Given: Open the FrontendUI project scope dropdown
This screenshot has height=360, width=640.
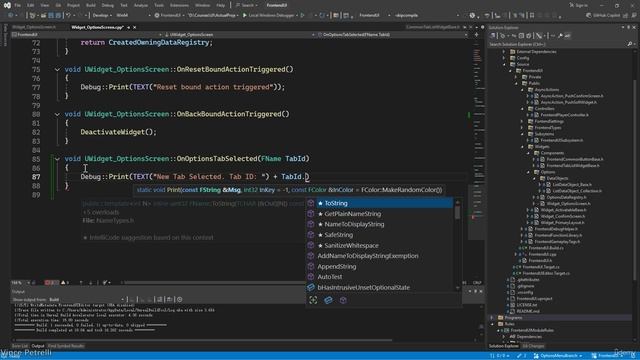Looking at the screenshot, I should (x=87, y=35).
